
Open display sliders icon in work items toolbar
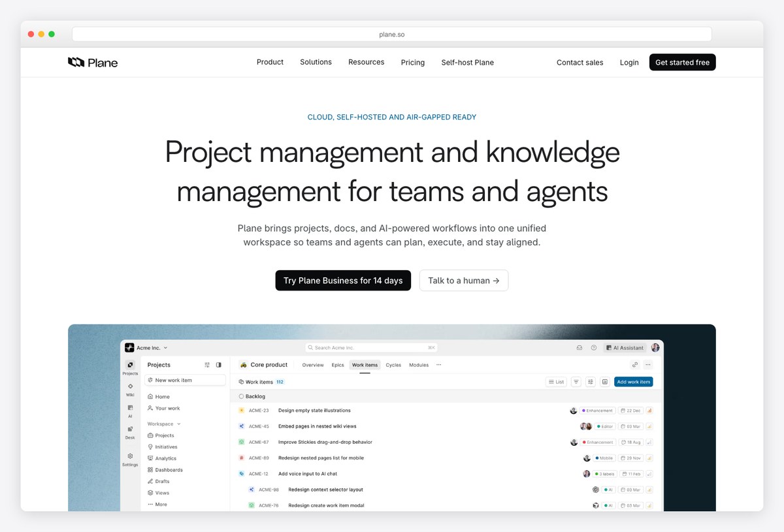(591, 382)
